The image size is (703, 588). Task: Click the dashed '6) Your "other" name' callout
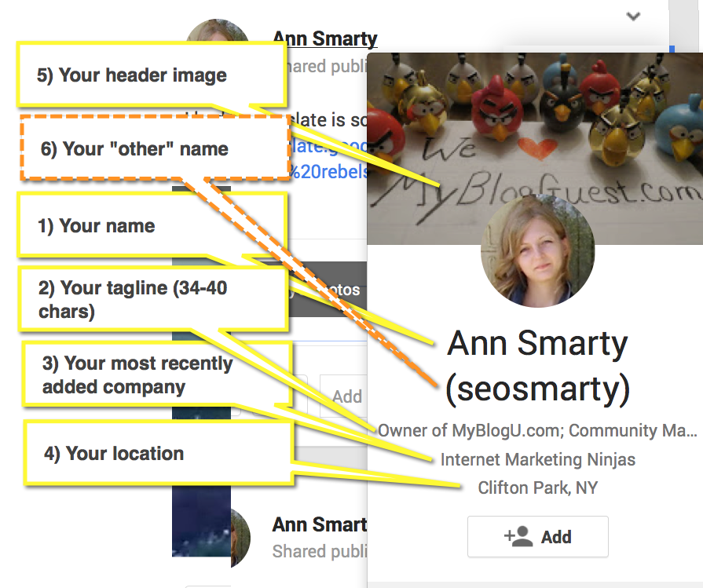click(x=154, y=148)
